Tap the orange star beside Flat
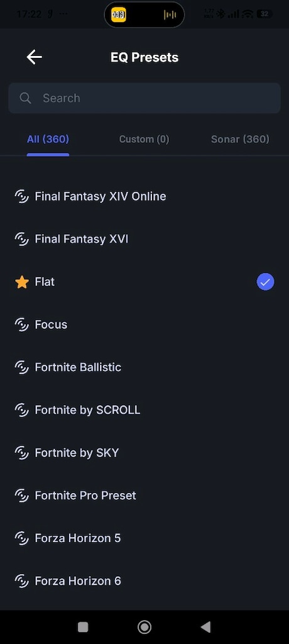289x644 pixels. pos(22,282)
